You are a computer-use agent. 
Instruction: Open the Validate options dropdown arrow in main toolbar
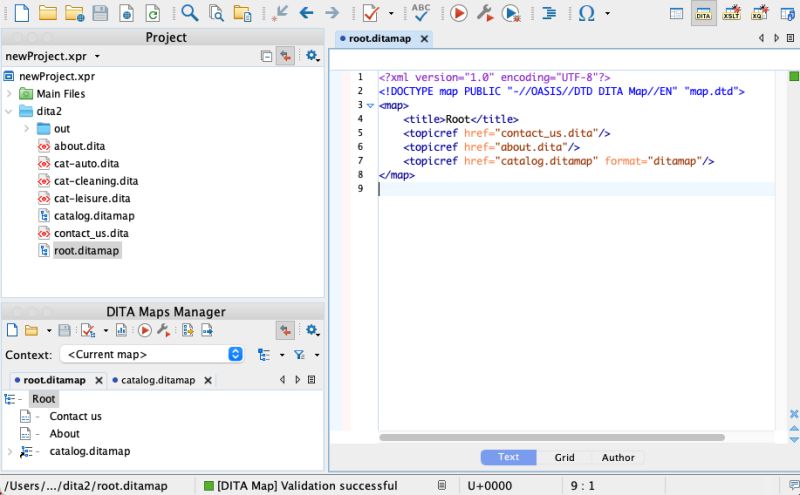tap(391, 13)
